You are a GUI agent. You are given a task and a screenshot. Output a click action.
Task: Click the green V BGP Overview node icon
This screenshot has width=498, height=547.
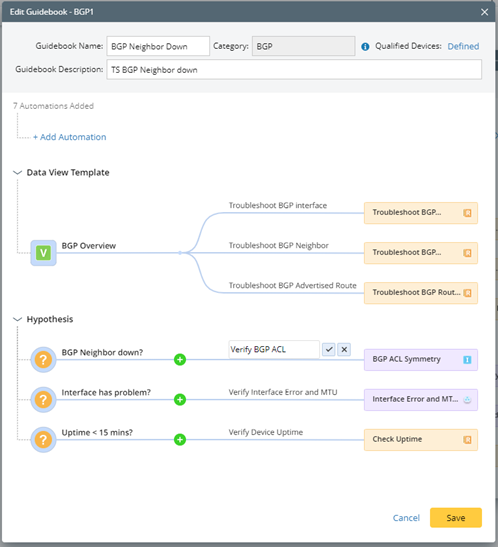pyautogui.click(x=43, y=253)
